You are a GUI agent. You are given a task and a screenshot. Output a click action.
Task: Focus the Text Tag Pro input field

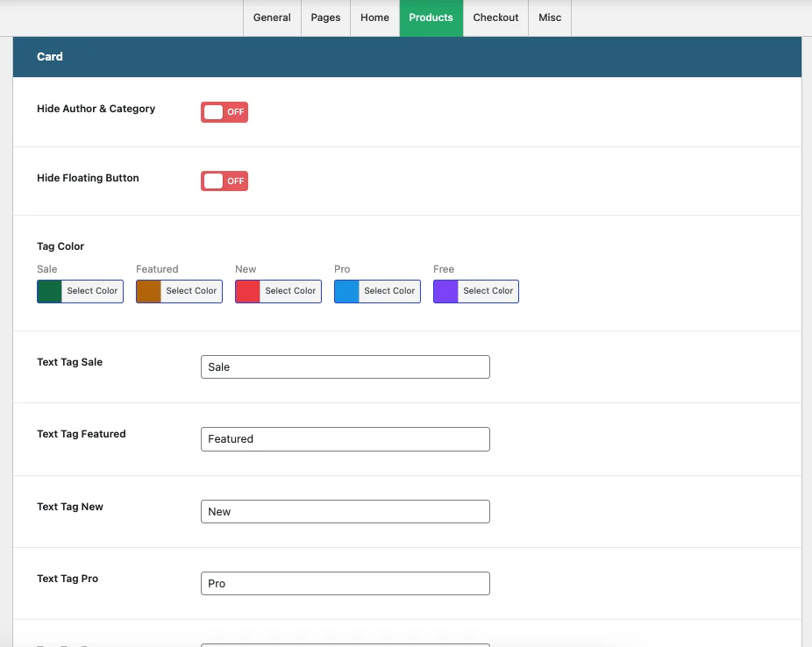tap(345, 583)
